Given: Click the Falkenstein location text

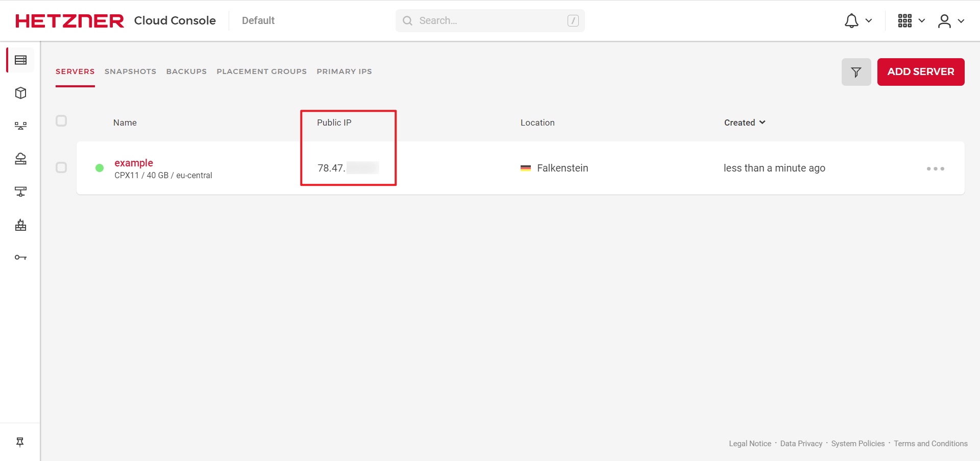Looking at the screenshot, I should (x=562, y=168).
